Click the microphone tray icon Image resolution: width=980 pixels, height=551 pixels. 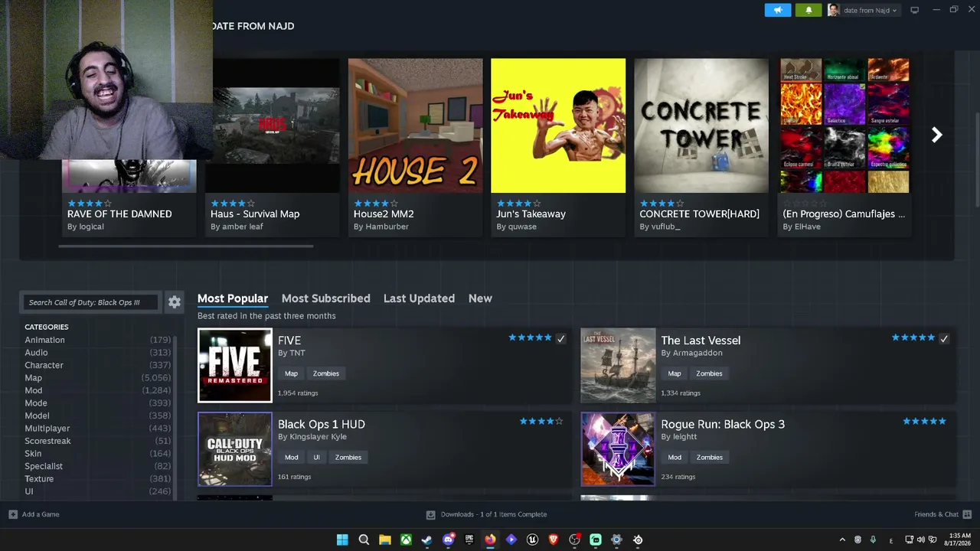click(x=873, y=540)
